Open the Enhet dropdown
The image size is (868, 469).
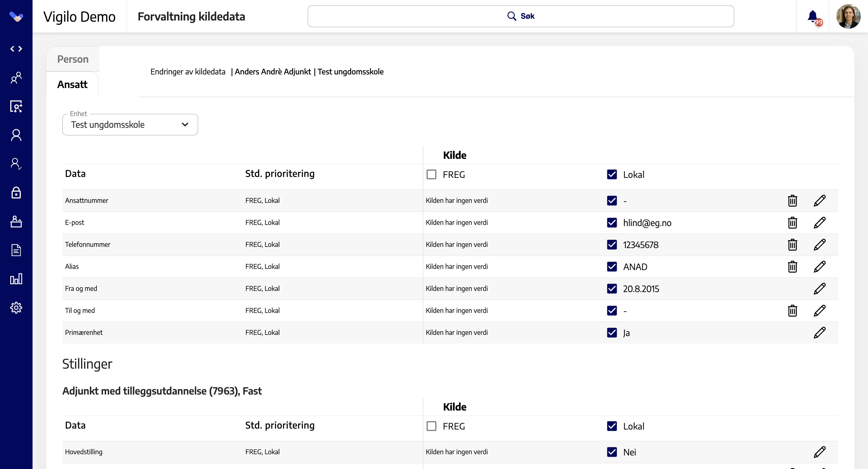tap(130, 125)
